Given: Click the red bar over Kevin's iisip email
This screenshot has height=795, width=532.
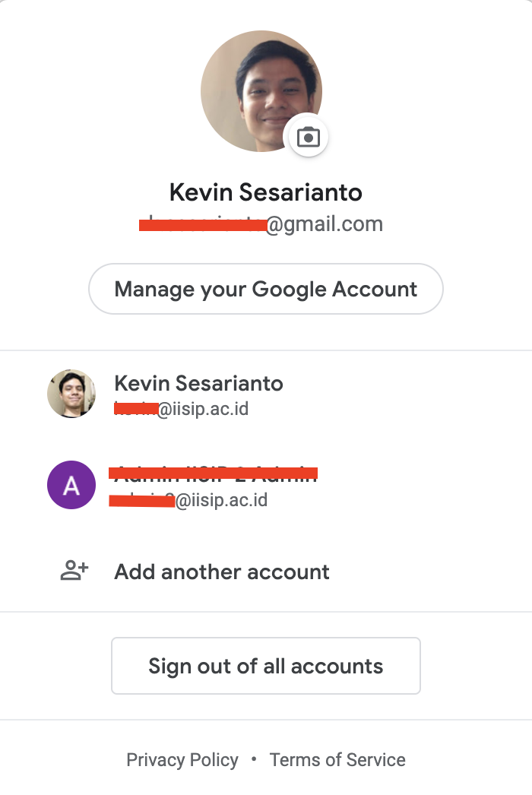Looking at the screenshot, I should click(136, 409).
